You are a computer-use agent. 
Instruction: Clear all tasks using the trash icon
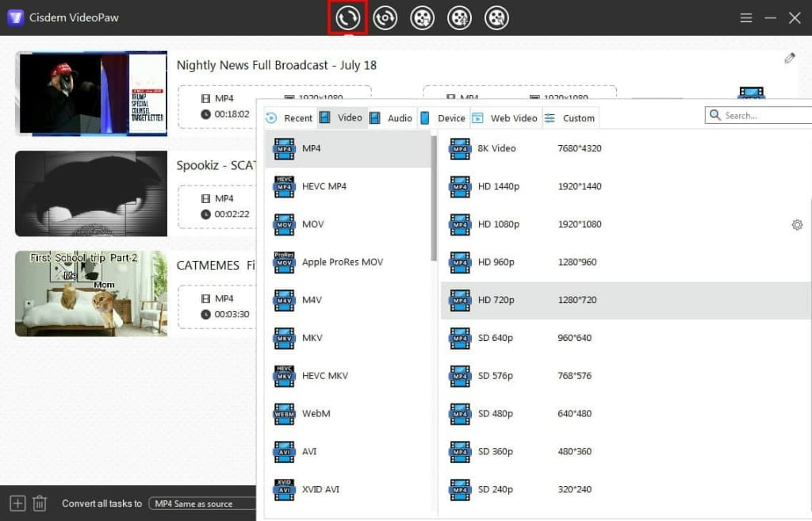40,503
